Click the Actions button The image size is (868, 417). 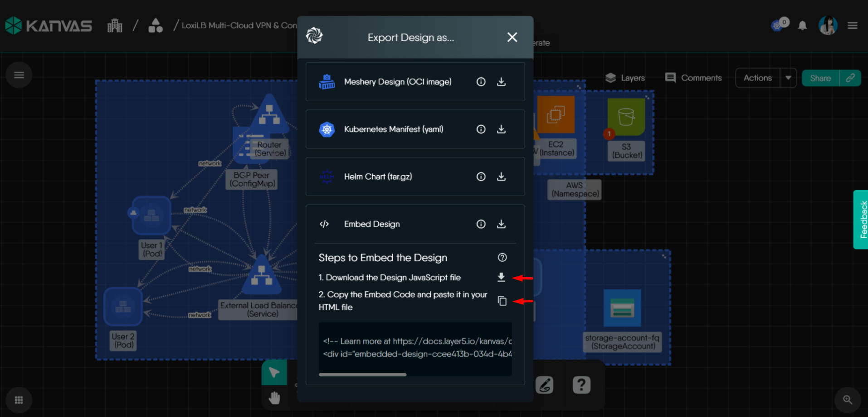click(x=757, y=78)
